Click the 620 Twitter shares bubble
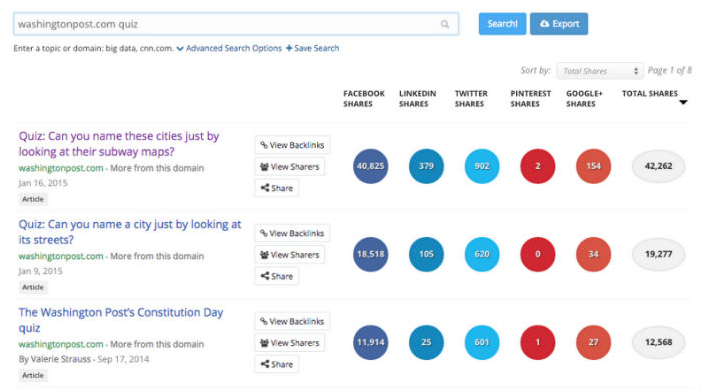This screenshot has height=392, width=708. 482,254
